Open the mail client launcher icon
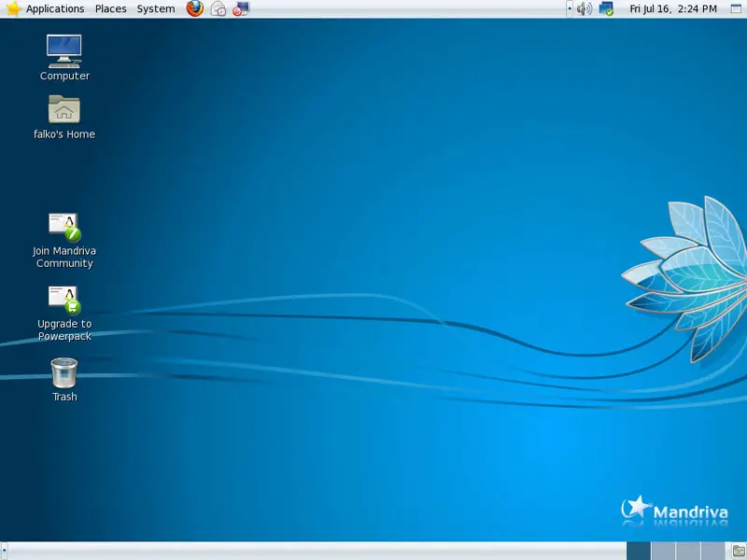This screenshot has height=560, width=747. (x=218, y=8)
